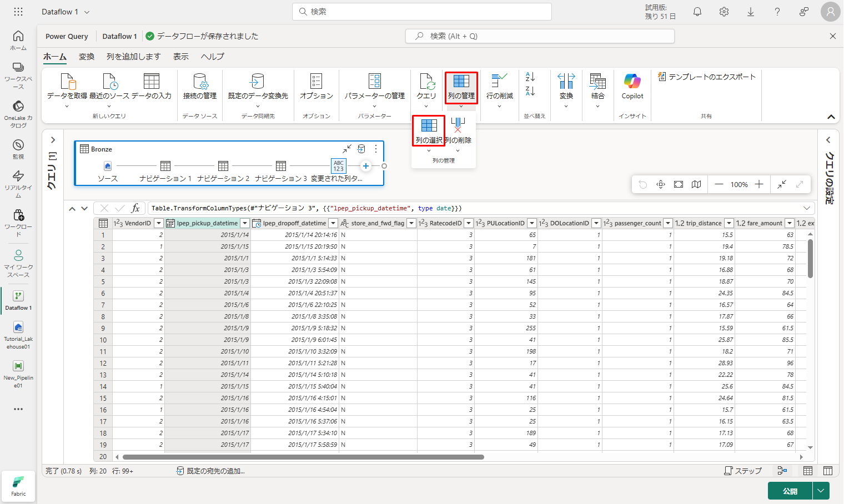Click the 列の選択 (Choose columns) icon
Viewport: 844px width, 504px height.
tap(429, 126)
